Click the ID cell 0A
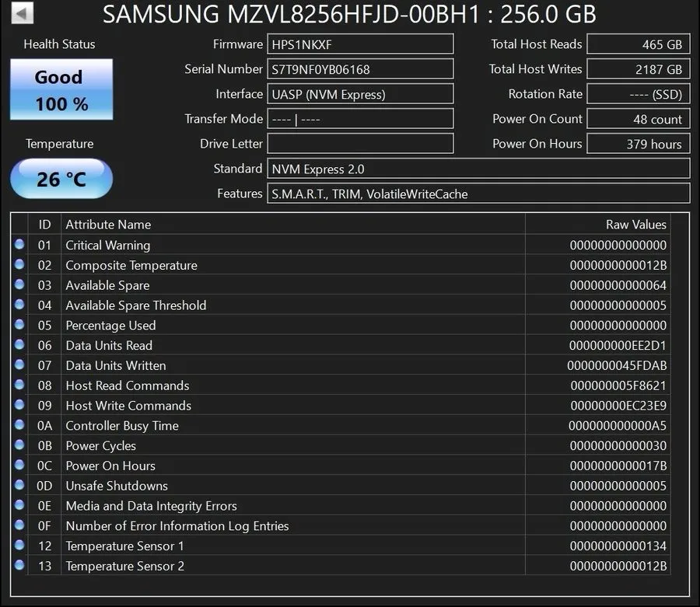 [x=44, y=426]
